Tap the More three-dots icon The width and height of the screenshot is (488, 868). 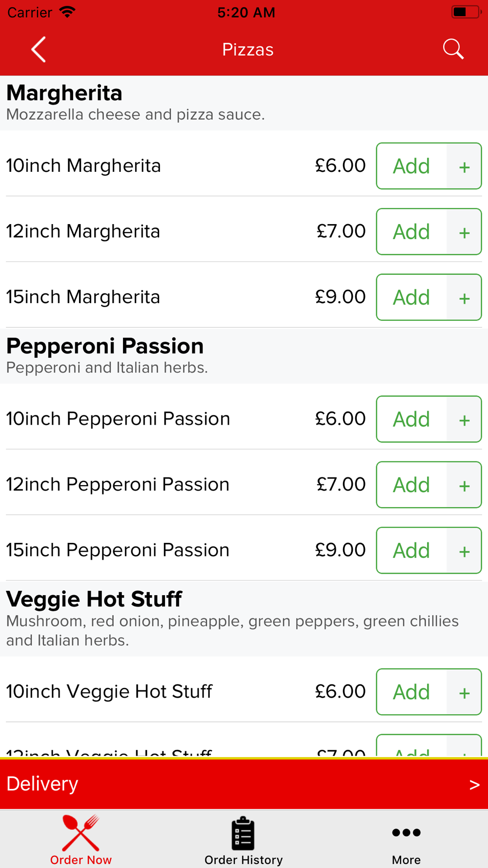click(406, 832)
